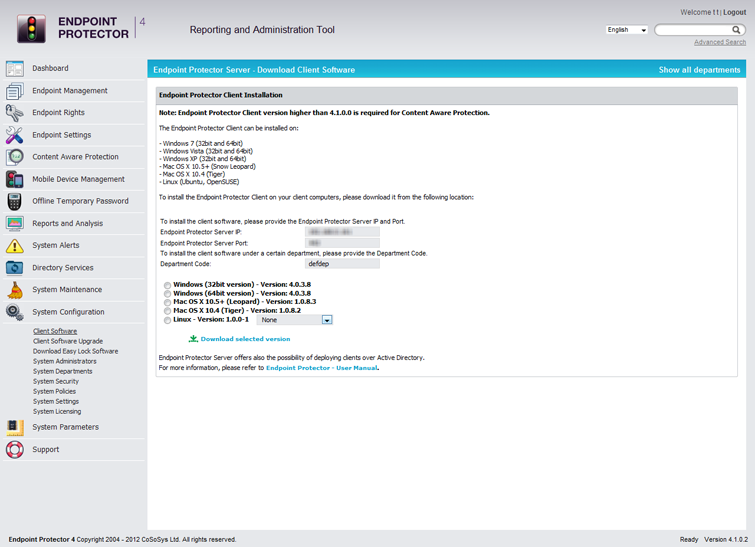Click the search magnifier icon
Viewport: 755px width, 547px height.
(x=736, y=30)
